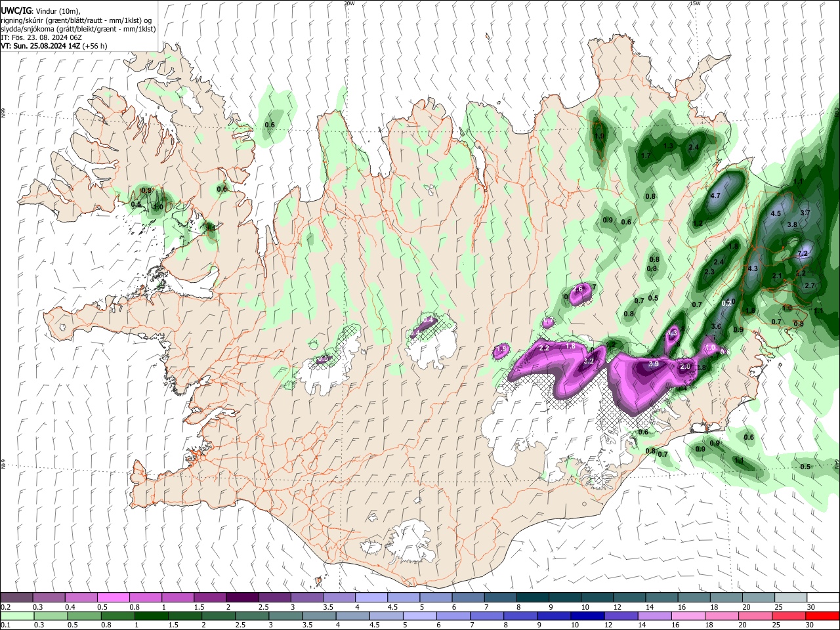This screenshot has width=840, height=630.
Task: Click the precipitation value '3.7' on the map
Action: pos(806,213)
